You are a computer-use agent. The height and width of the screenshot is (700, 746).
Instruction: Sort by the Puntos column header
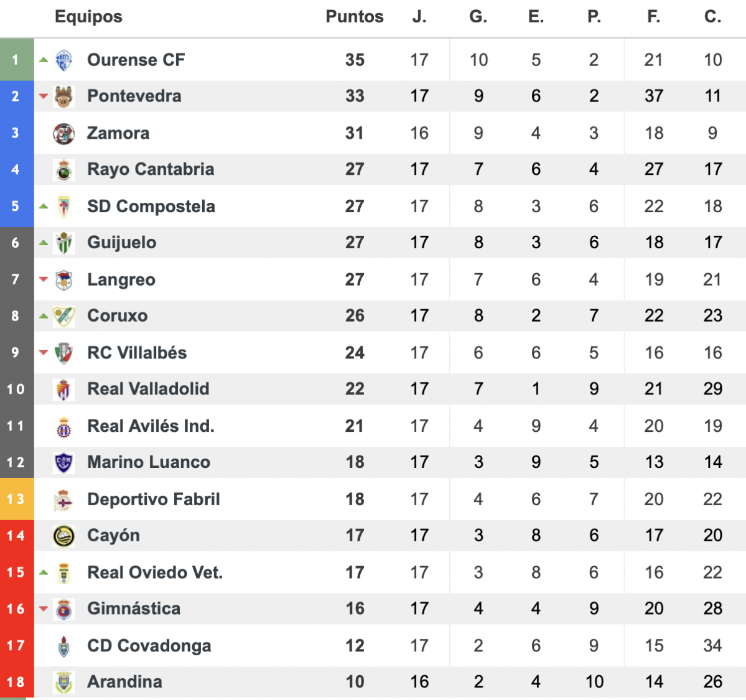(x=355, y=17)
